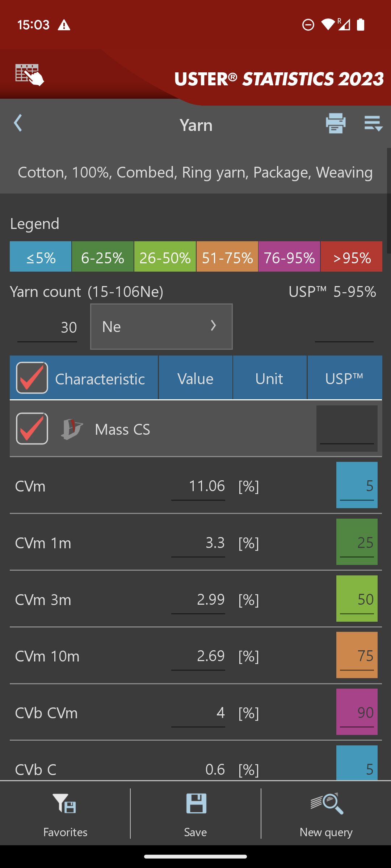The height and width of the screenshot is (868, 391).
Task: Tap the orange USP 75 cell for CVm 10m
Action: [x=357, y=655]
